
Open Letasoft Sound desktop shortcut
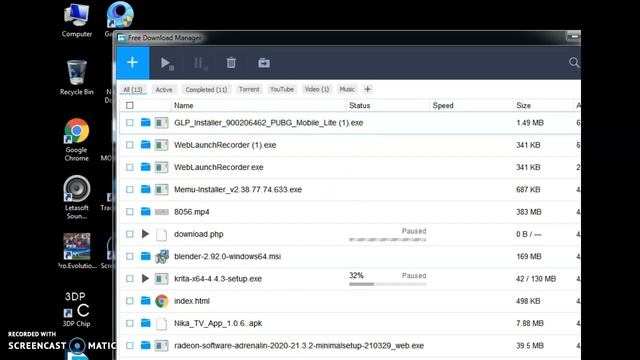tap(76, 198)
